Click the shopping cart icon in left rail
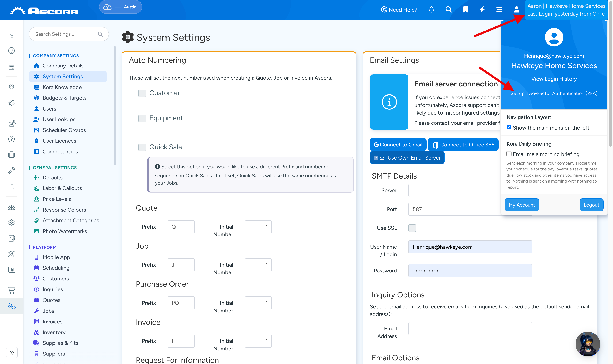Image resolution: width=613 pixels, height=364 pixels. click(12, 290)
